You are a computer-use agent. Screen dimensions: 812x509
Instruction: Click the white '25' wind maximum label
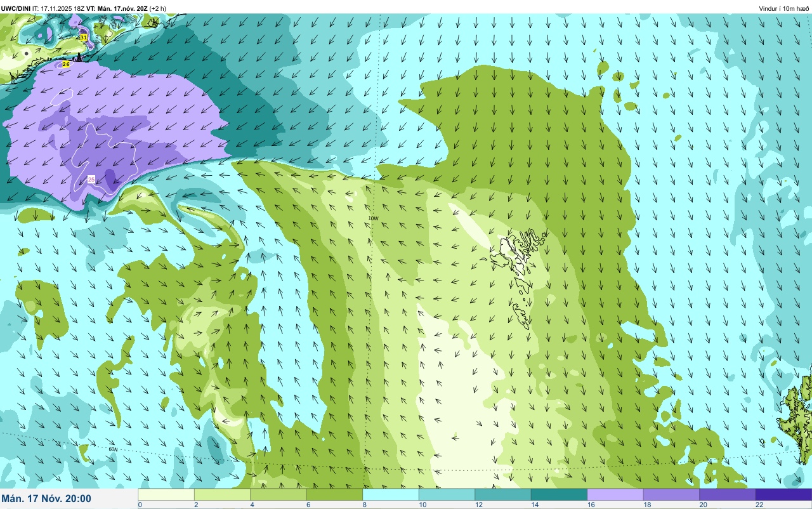tap(91, 180)
